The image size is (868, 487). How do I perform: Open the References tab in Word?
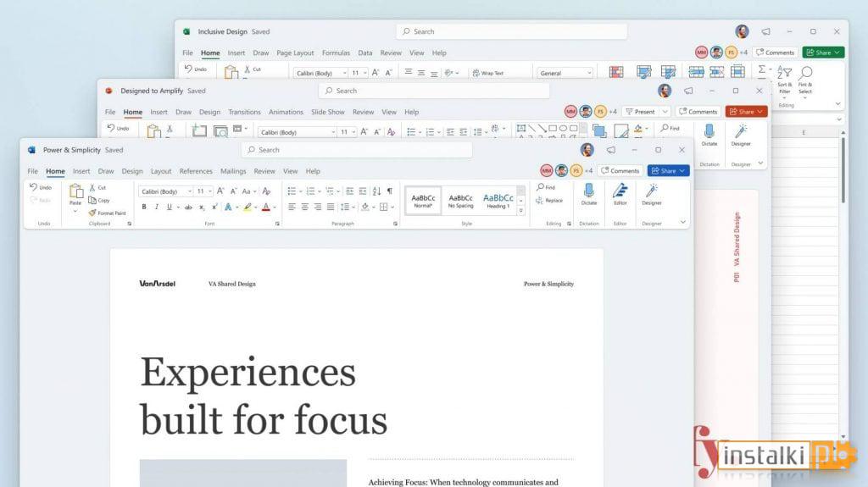196,171
